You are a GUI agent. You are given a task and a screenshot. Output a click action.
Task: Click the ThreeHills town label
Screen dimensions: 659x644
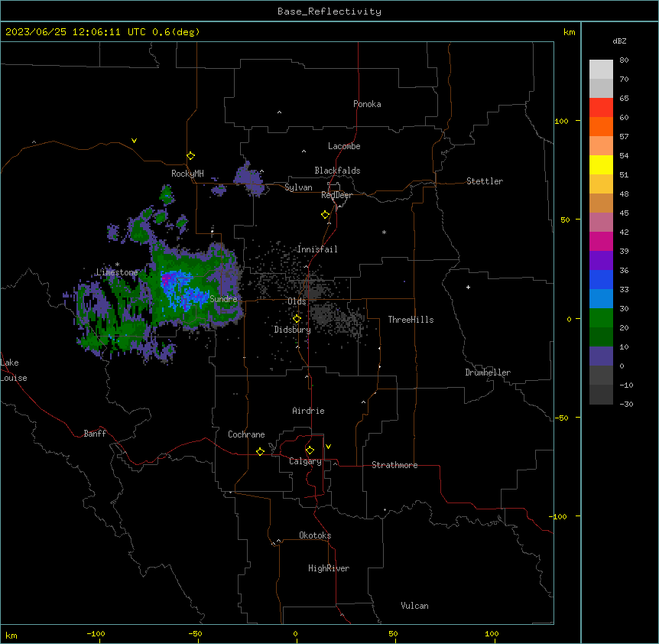tap(411, 320)
